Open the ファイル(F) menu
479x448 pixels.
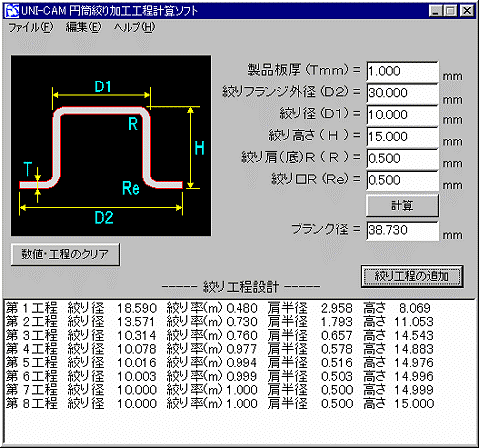coord(31,27)
